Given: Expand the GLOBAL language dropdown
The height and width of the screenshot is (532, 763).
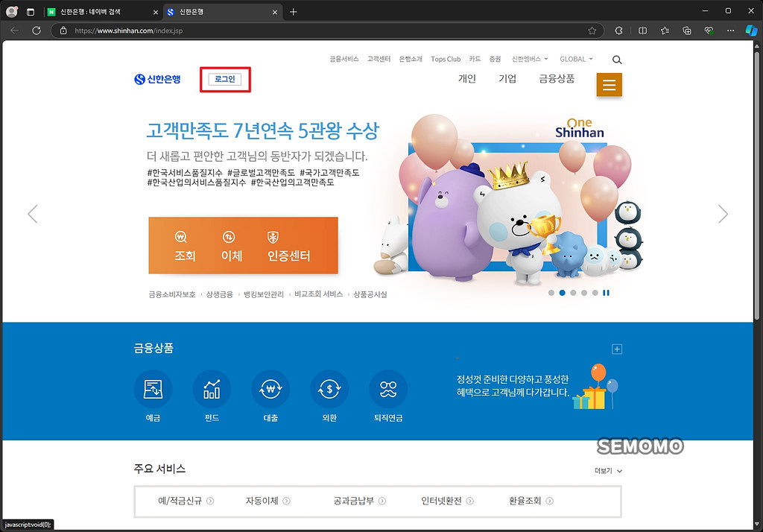Looking at the screenshot, I should [x=576, y=59].
